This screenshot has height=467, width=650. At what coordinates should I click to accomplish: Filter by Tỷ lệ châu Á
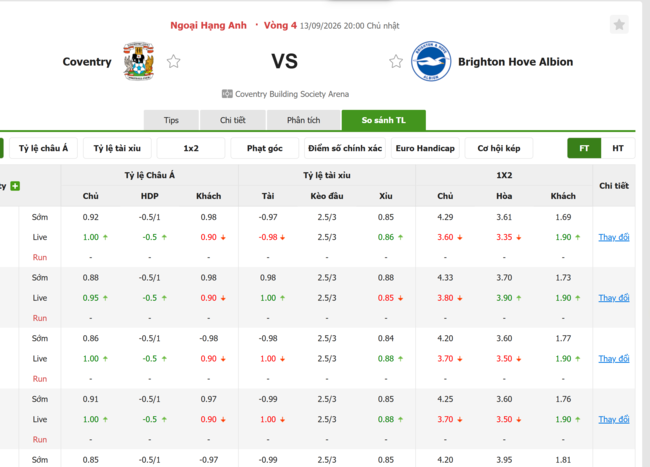tap(44, 148)
